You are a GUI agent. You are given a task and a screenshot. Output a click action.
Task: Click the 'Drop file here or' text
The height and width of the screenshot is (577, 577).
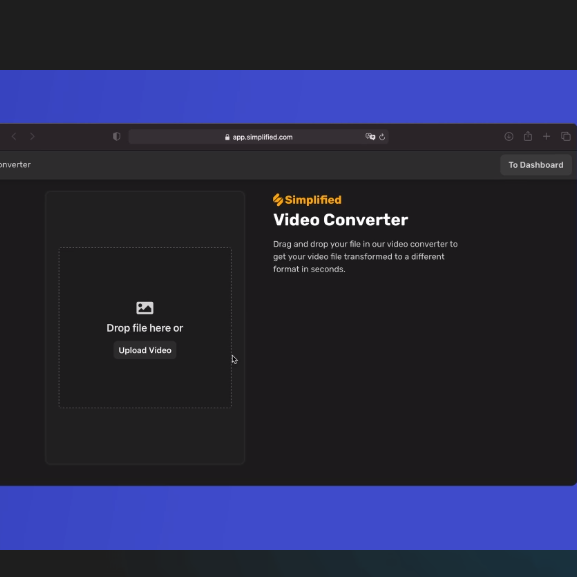[145, 328]
